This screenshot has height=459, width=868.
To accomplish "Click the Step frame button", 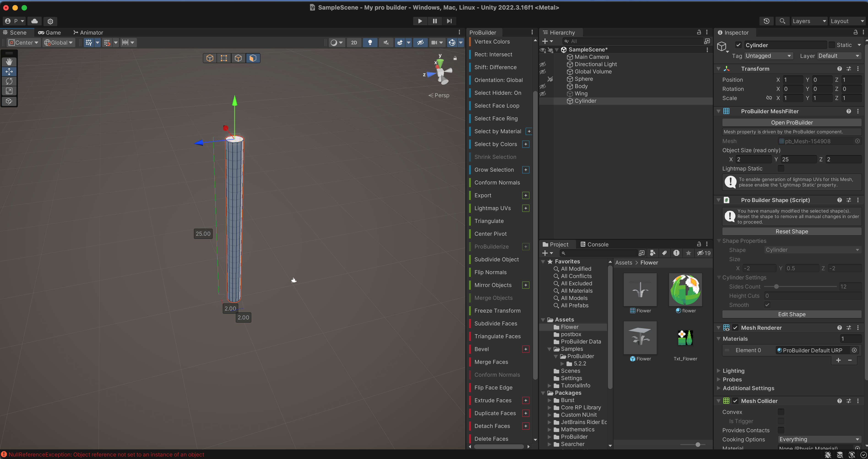I will (449, 21).
